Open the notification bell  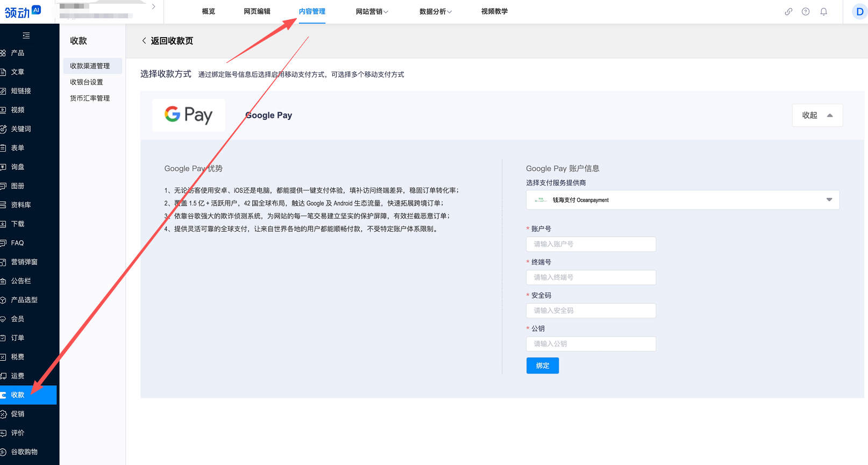coord(823,11)
